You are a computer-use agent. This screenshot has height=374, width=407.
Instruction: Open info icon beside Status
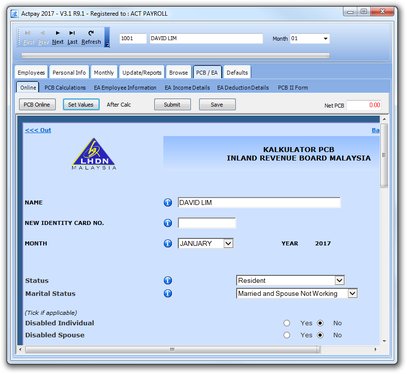point(168,280)
